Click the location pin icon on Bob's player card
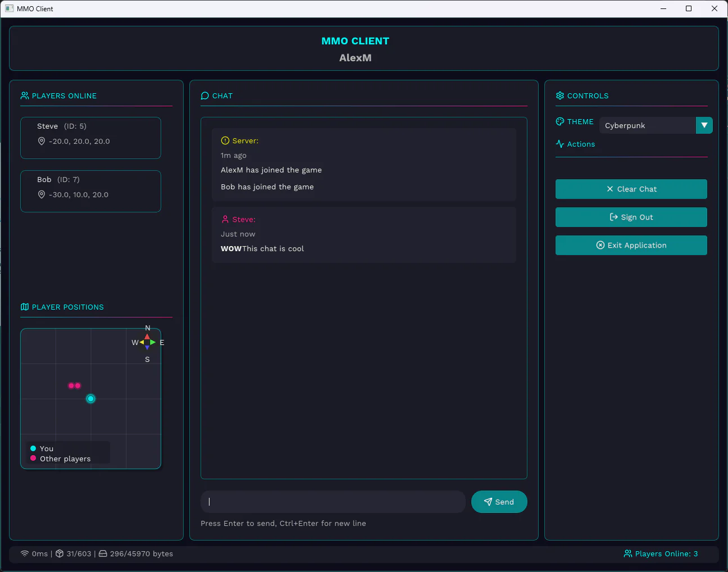The height and width of the screenshot is (572, 728). point(41,194)
